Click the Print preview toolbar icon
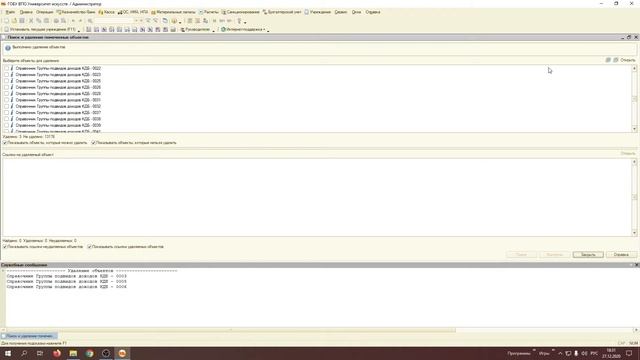 [64, 21]
